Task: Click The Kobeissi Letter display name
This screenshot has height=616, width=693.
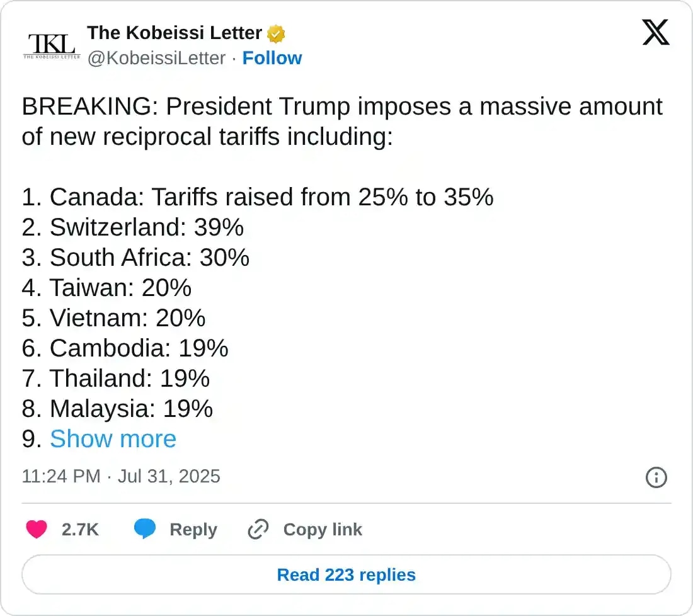Action: (175, 33)
